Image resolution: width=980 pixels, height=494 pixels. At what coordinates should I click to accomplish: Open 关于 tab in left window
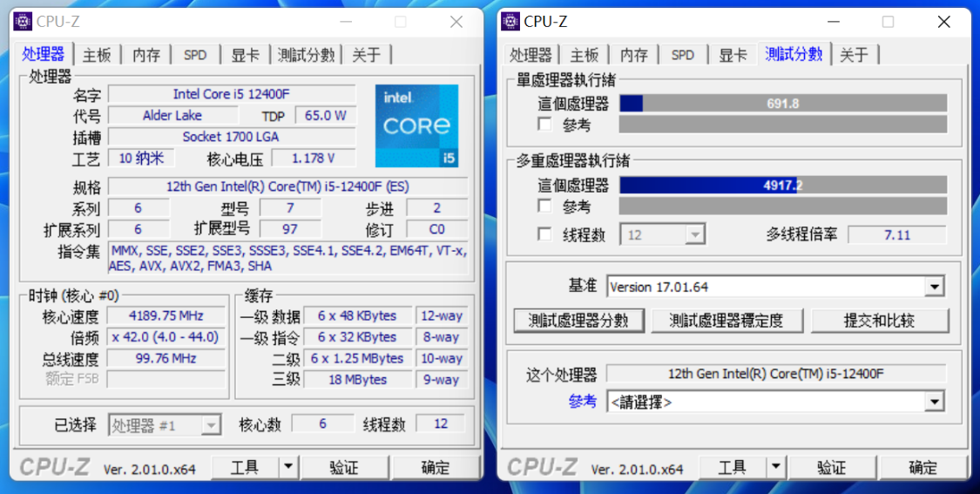coord(366,55)
